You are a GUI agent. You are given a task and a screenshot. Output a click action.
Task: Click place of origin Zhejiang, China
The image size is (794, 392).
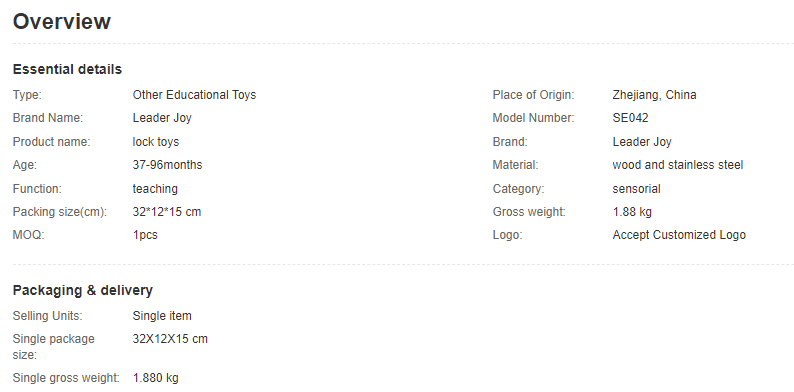[654, 95]
